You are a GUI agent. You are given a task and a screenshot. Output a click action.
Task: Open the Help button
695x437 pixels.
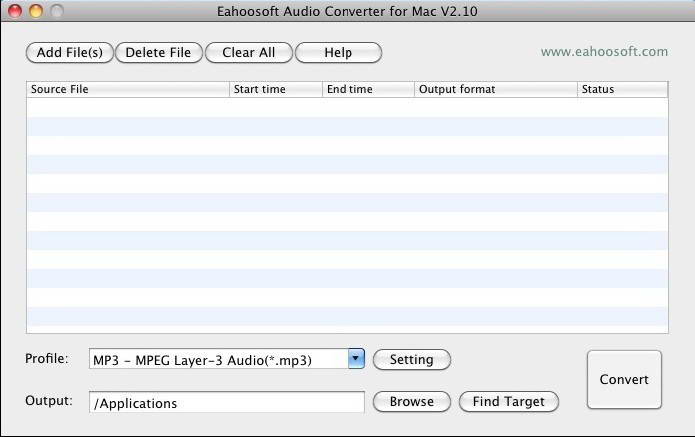click(338, 53)
